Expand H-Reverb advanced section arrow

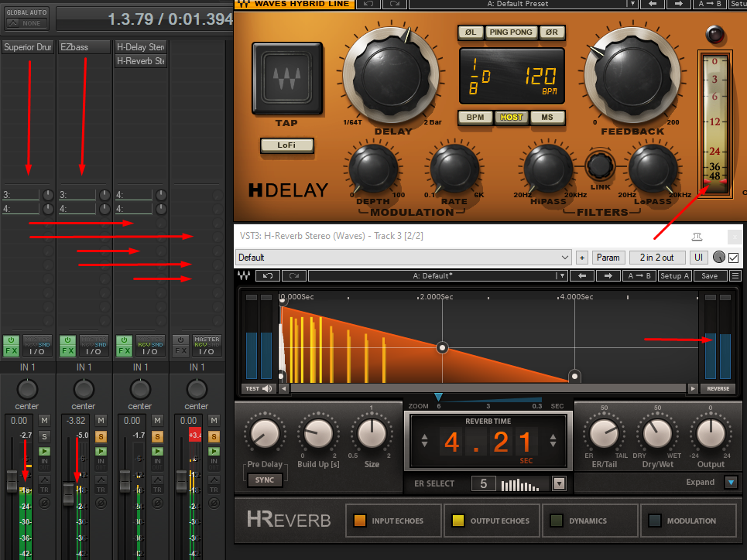pos(731,483)
